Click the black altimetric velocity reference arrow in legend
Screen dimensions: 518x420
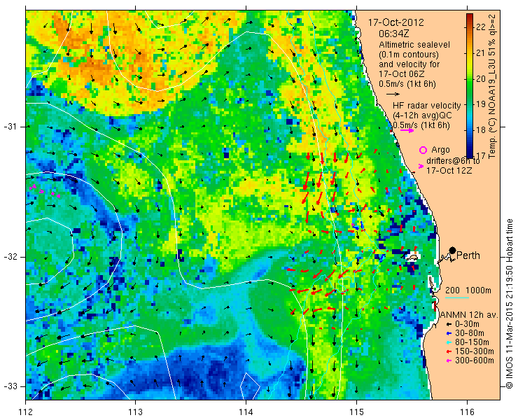[x=393, y=94]
